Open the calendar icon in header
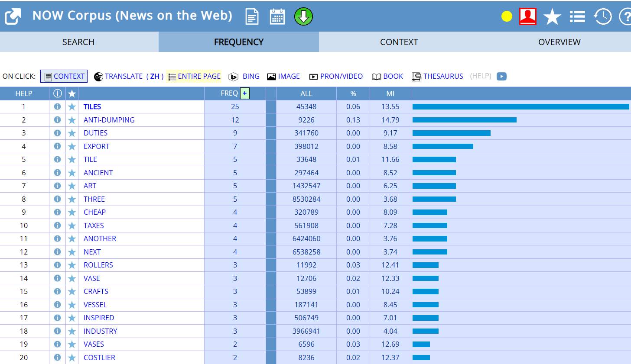 (x=277, y=17)
